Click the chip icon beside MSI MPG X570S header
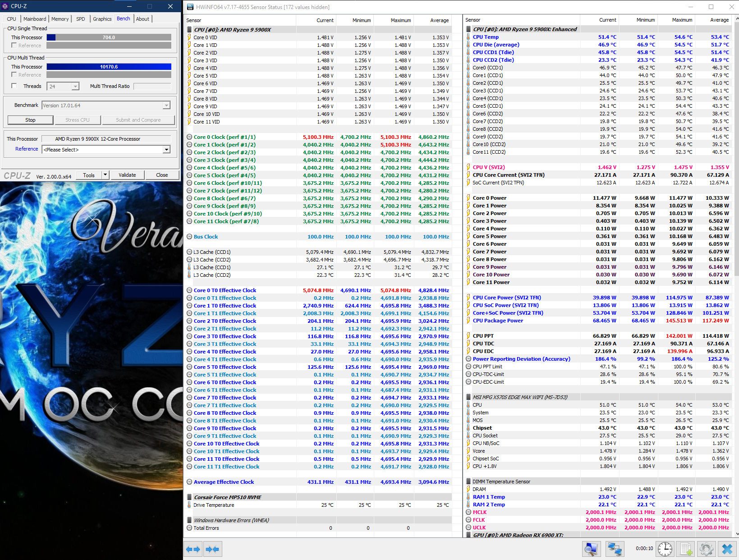The image size is (739, 560). pyautogui.click(x=468, y=397)
